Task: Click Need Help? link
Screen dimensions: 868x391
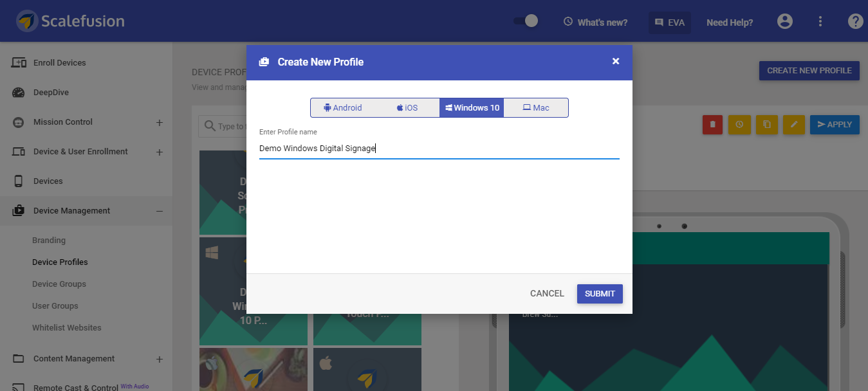Action: click(x=730, y=23)
